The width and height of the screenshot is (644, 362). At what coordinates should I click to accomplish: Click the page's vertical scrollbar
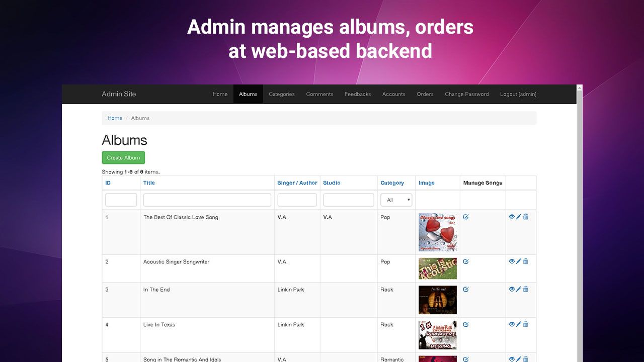[x=579, y=223]
